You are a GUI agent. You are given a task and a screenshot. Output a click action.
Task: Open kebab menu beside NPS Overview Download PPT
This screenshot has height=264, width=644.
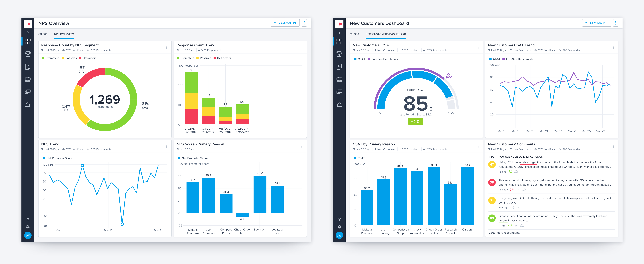click(304, 23)
